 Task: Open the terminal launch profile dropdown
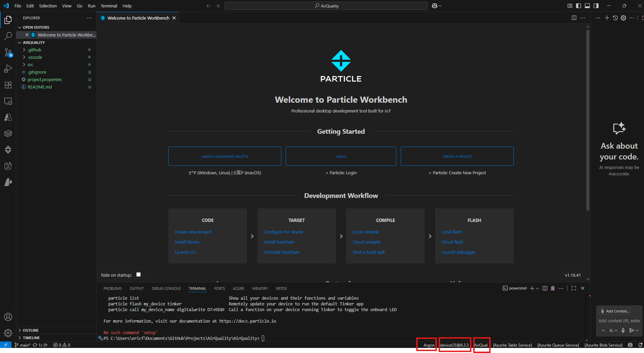[x=537, y=288]
